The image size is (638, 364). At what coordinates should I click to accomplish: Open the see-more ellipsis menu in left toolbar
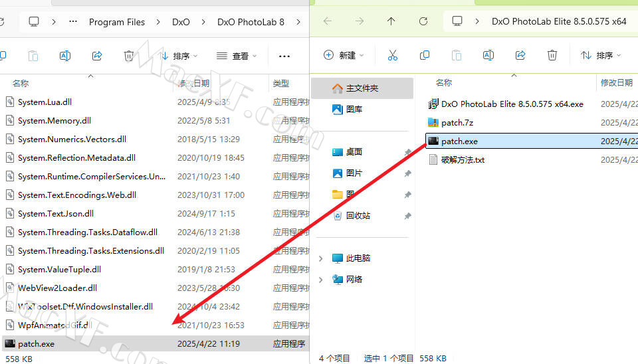284,56
